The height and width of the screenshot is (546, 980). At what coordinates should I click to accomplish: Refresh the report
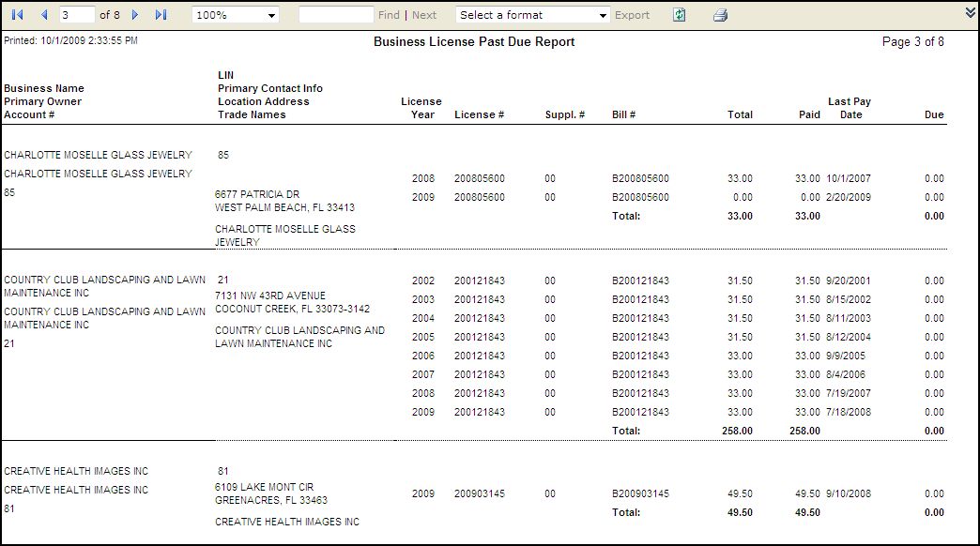click(680, 15)
